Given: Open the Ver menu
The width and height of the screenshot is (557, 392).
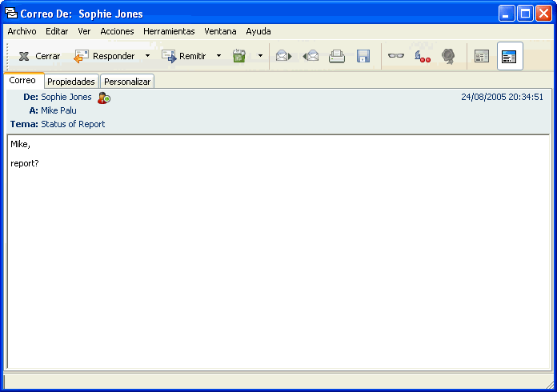Looking at the screenshot, I should pos(84,31).
